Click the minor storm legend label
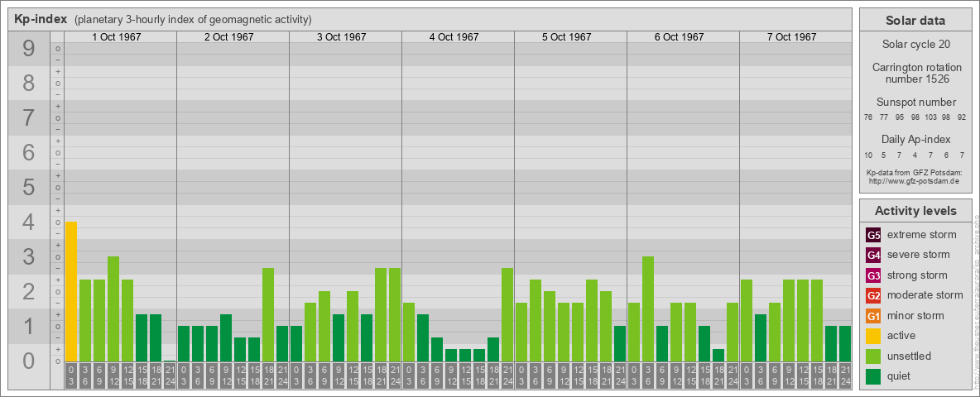 [x=915, y=316]
